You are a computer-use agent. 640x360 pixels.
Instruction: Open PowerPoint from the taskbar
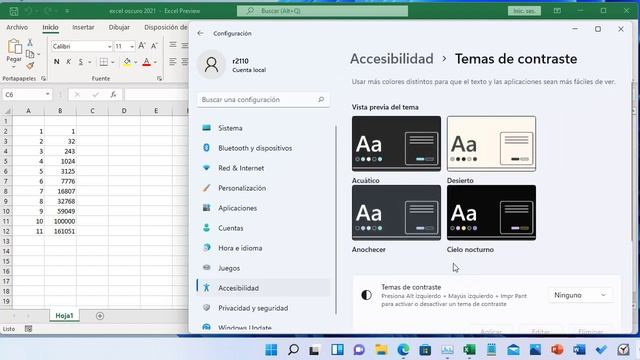(x=557, y=350)
